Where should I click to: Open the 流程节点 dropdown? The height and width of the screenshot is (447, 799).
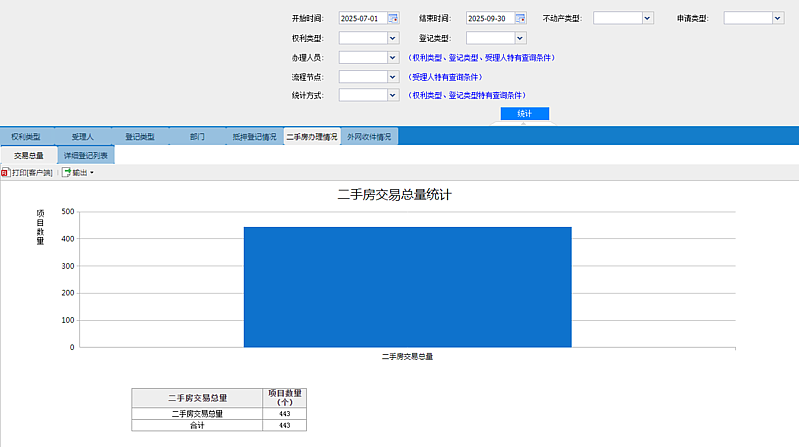click(392, 77)
